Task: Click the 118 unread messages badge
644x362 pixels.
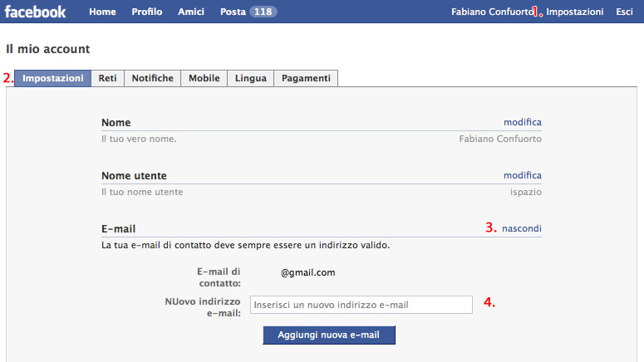Action: pyautogui.click(x=263, y=12)
